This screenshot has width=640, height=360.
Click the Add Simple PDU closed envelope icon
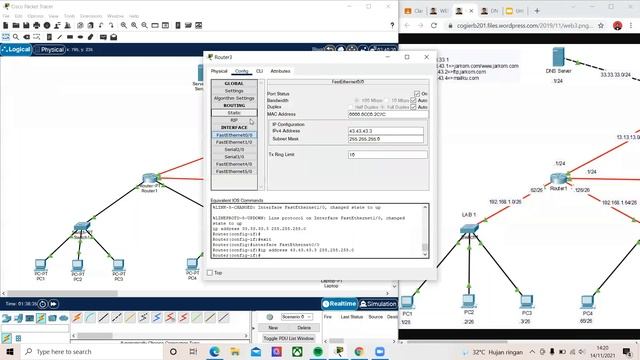click(x=103, y=37)
